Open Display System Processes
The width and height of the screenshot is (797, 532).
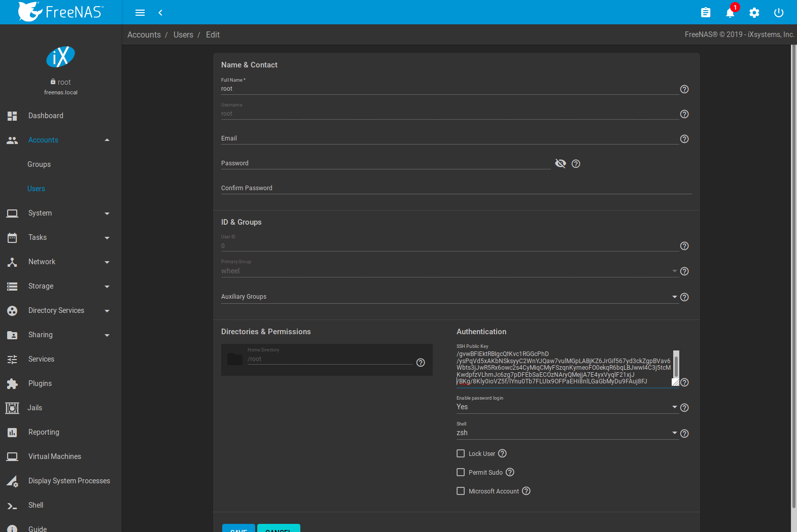[x=61, y=481]
